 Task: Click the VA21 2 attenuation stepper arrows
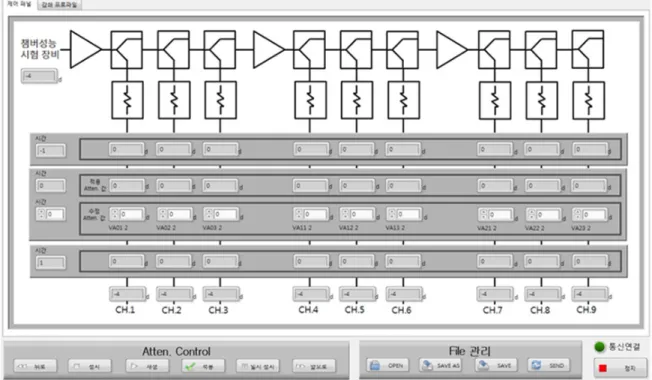[484, 214]
